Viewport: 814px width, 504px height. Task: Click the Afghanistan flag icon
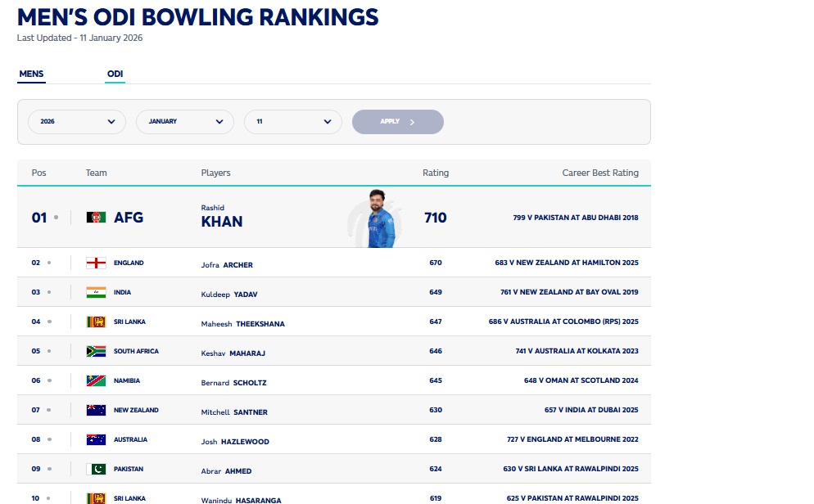point(96,218)
